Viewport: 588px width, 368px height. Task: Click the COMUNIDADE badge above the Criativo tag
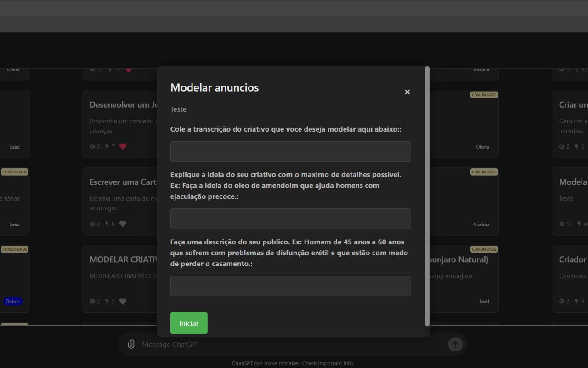pos(484,172)
